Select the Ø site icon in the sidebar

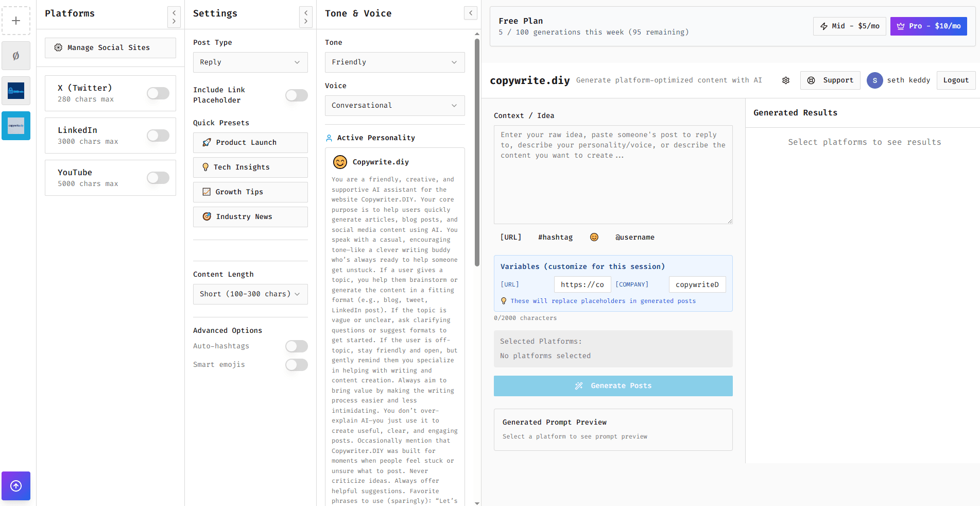16,56
